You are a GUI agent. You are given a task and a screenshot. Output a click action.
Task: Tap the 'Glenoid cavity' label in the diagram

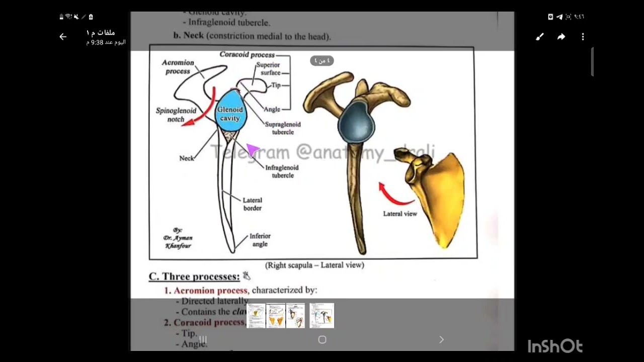[230, 114]
